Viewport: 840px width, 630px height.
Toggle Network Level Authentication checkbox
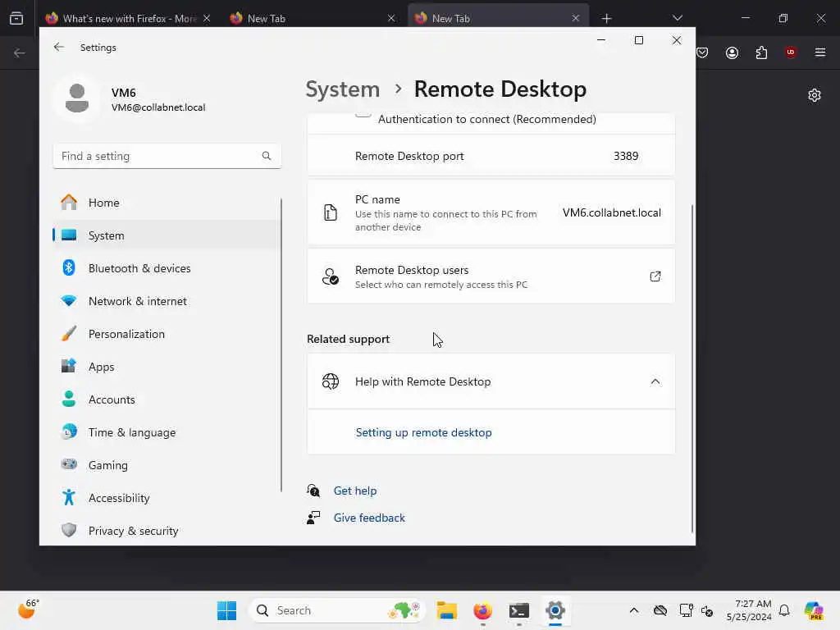[x=363, y=113]
